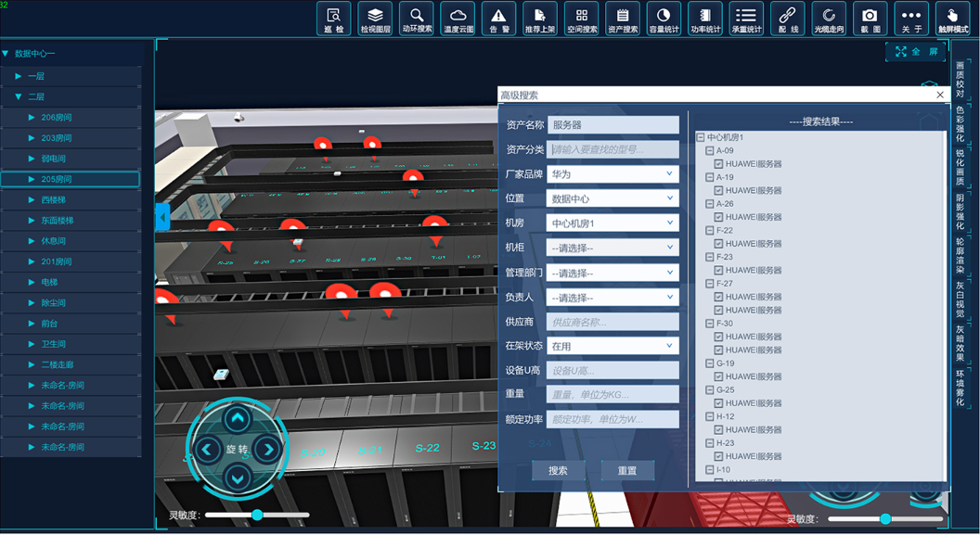Open the 配线 wiring link icon

[x=788, y=19]
